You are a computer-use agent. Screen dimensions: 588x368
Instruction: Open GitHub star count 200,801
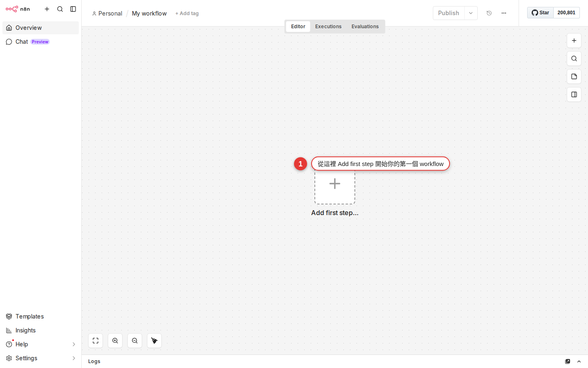[x=566, y=13]
